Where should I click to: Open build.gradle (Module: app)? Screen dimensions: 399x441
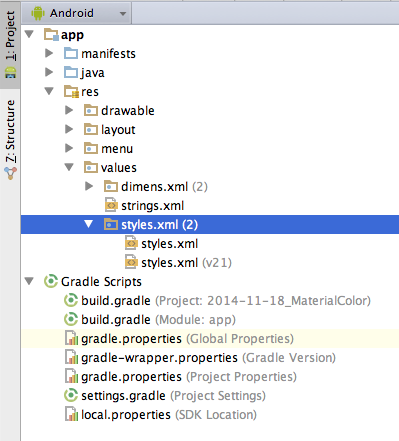pos(158,320)
